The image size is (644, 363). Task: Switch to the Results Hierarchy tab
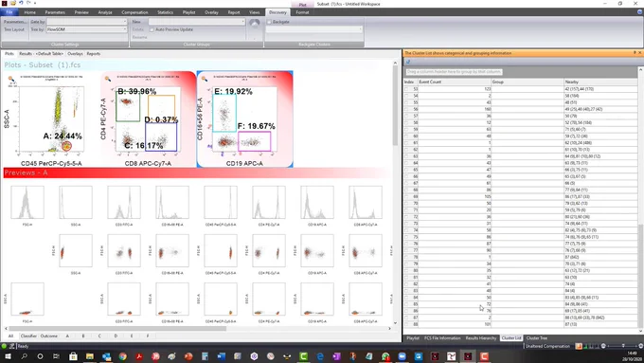[481, 338]
